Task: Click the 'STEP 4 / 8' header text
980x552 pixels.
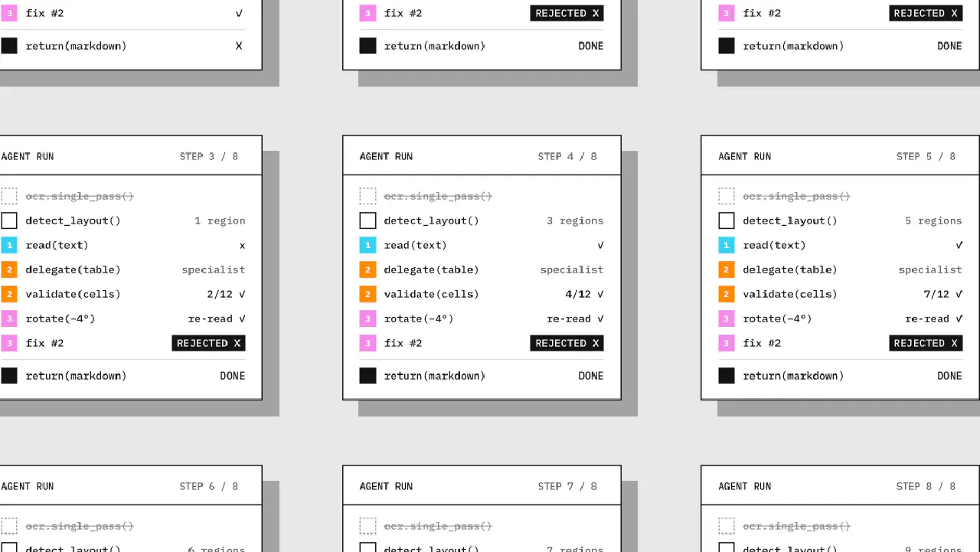Action: click(x=567, y=156)
